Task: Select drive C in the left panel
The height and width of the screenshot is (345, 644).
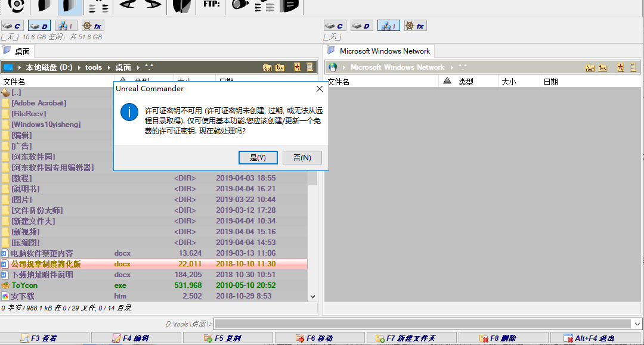Action: click(13, 26)
